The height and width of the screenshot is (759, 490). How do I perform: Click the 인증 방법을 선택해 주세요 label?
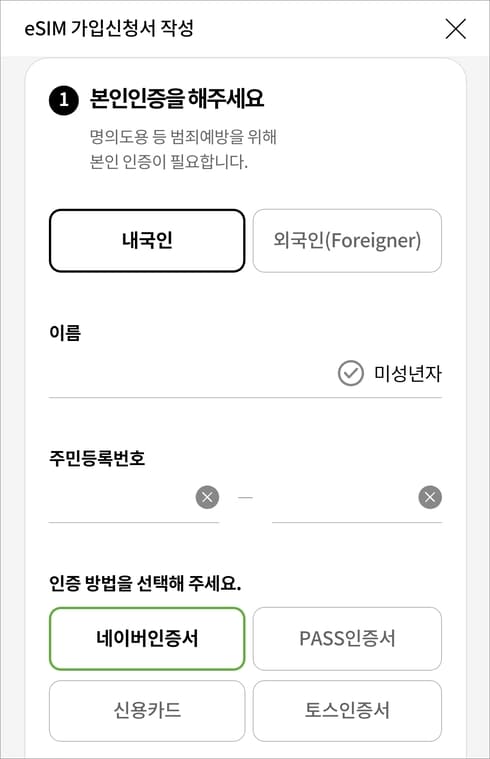click(x=145, y=583)
